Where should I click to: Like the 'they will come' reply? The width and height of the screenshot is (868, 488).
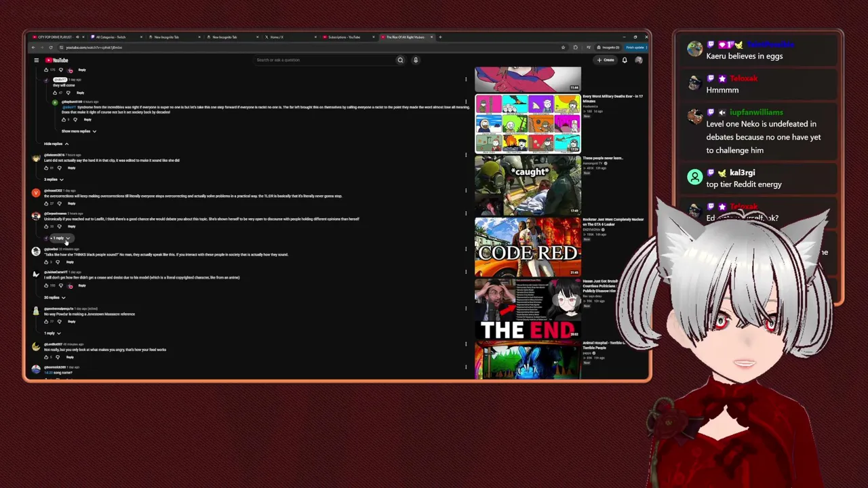(55, 92)
